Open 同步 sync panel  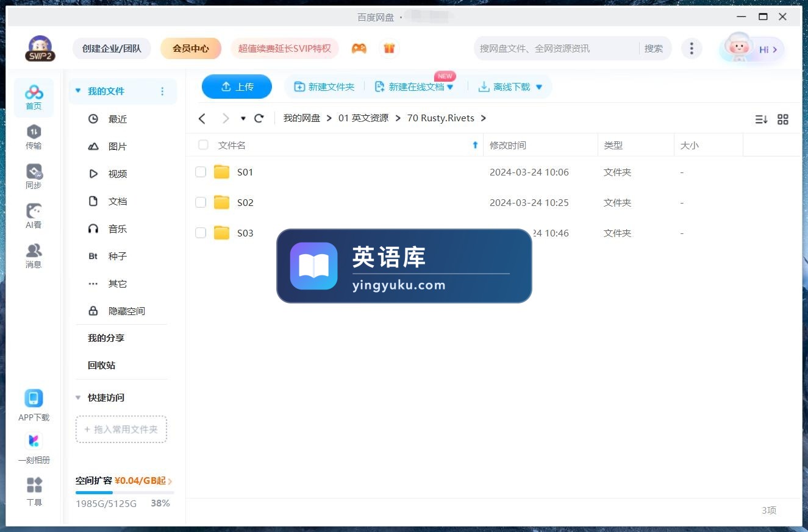tap(34, 177)
